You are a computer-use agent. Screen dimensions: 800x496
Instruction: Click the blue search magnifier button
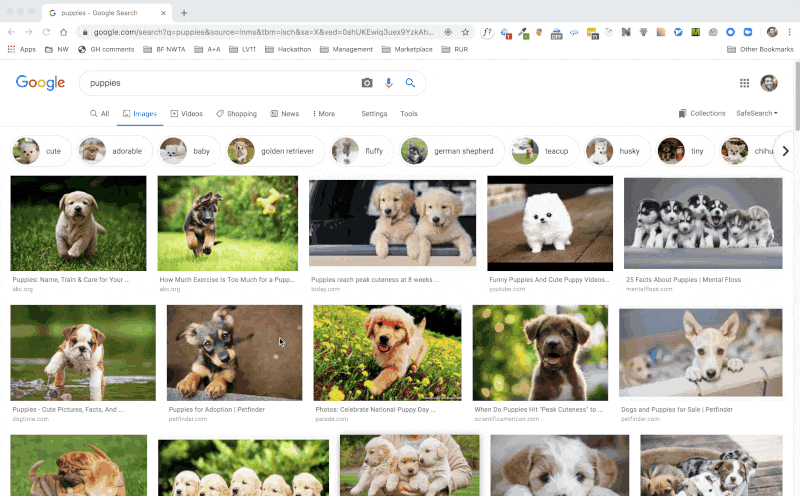tap(410, 83)
